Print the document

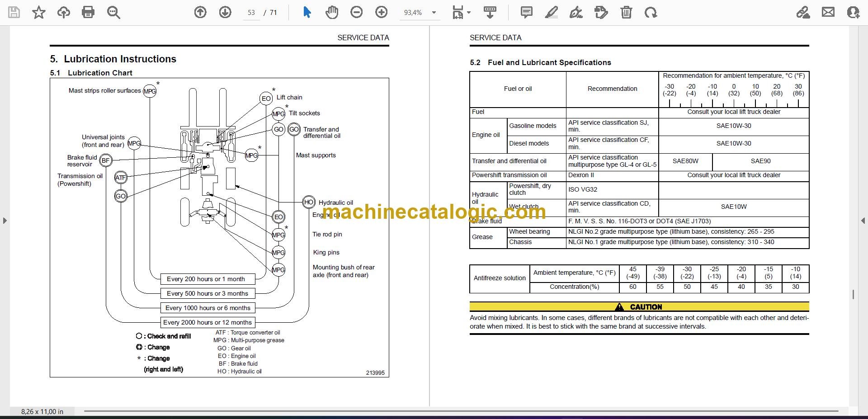coord(88,13)
